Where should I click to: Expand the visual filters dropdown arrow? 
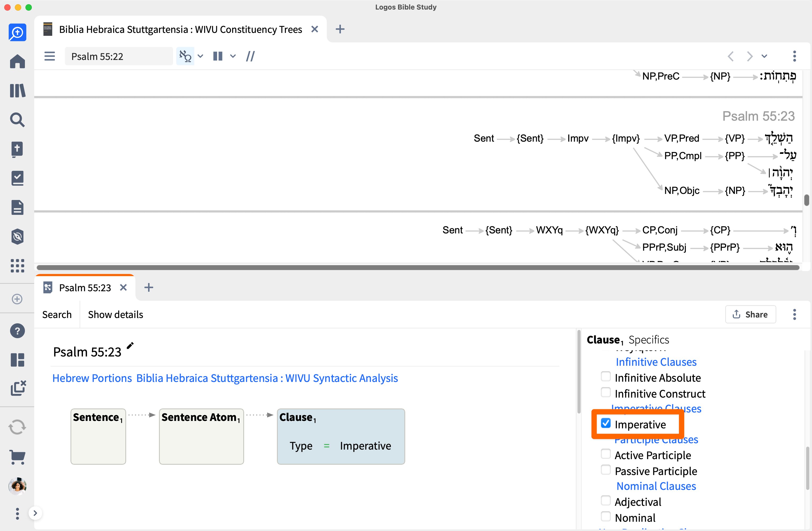click(x=200, y=56)
